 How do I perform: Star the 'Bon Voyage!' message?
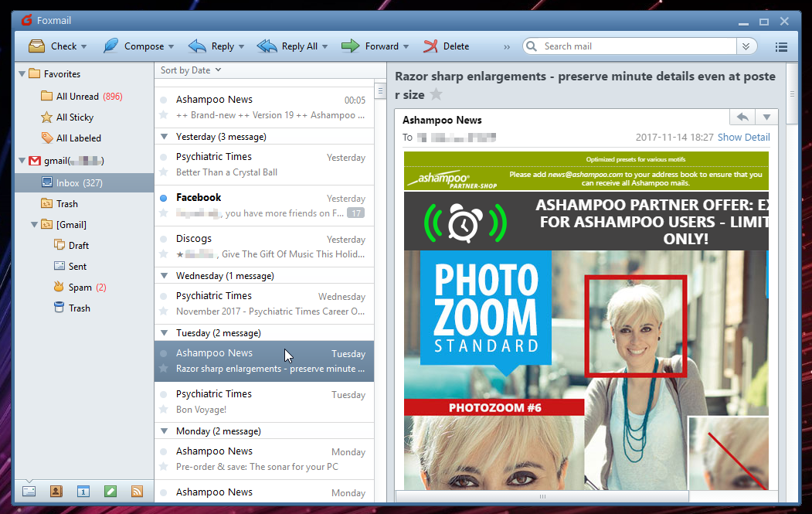pos(164,410)
